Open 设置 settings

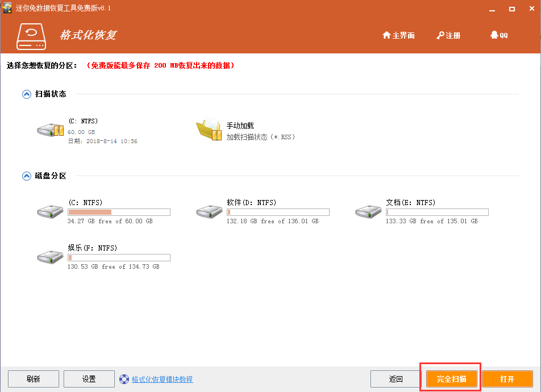89,378
